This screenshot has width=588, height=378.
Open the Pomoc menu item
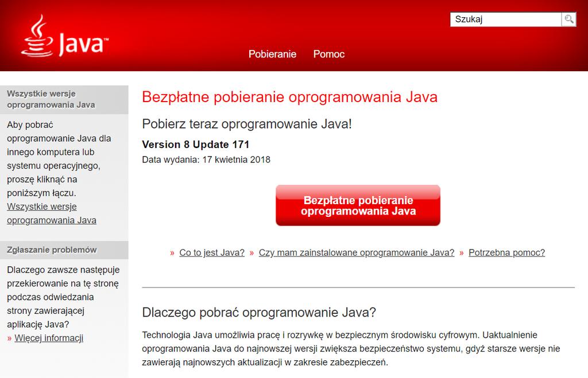tap(329, 54)
